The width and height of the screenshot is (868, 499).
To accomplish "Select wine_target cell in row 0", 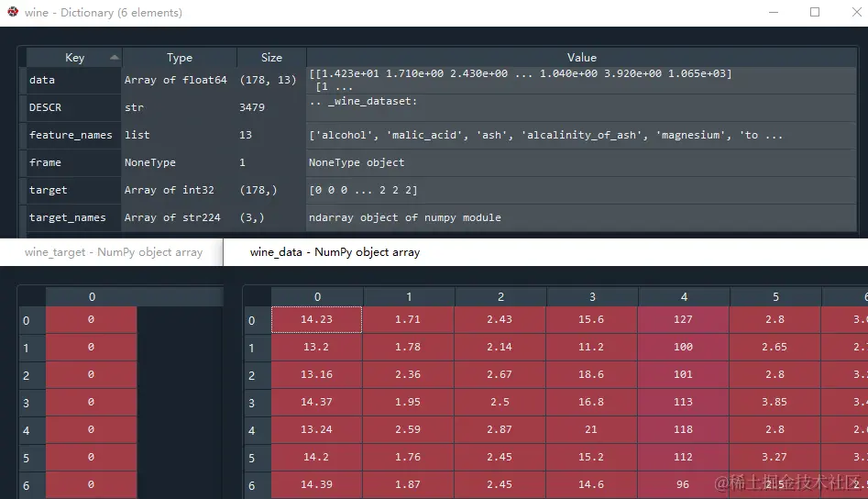I will tap(91, 319).
